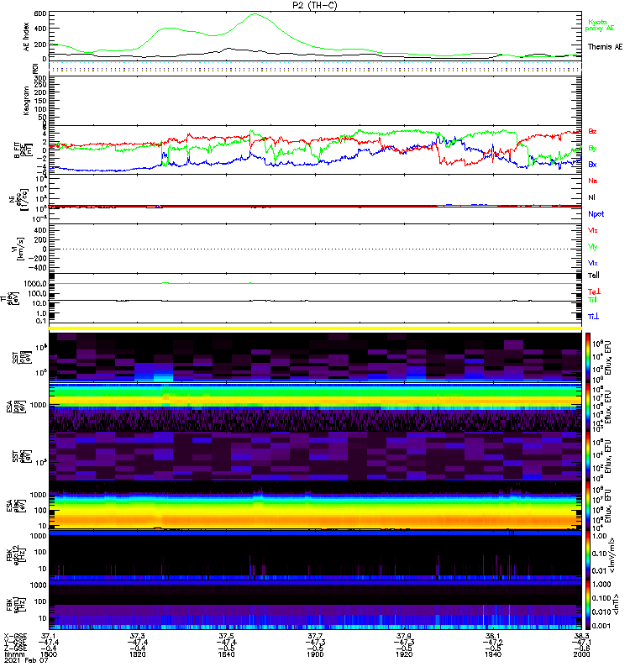630x672 pixels.
Task: Click the 2000 time tick label
Action: coord(581,654)
